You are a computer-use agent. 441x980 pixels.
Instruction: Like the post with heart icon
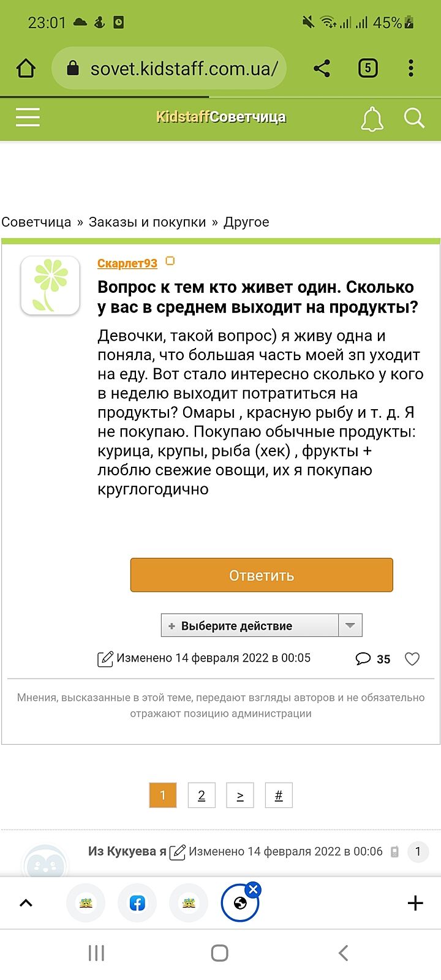[412, 659]
